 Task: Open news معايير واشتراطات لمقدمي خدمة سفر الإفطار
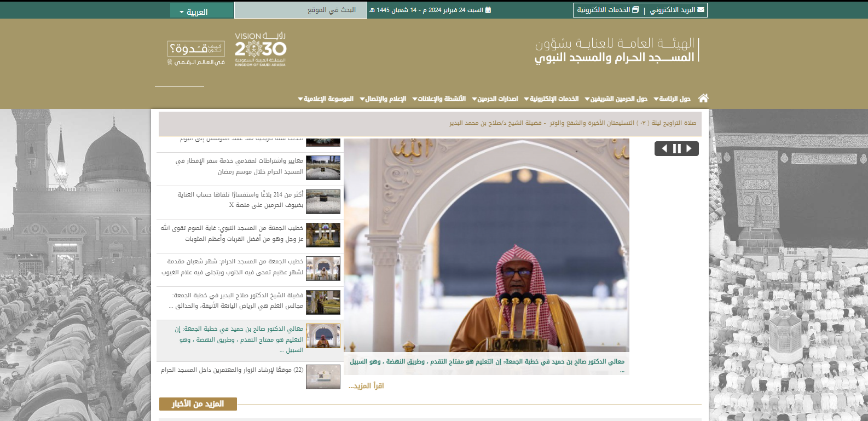(239, 166)
